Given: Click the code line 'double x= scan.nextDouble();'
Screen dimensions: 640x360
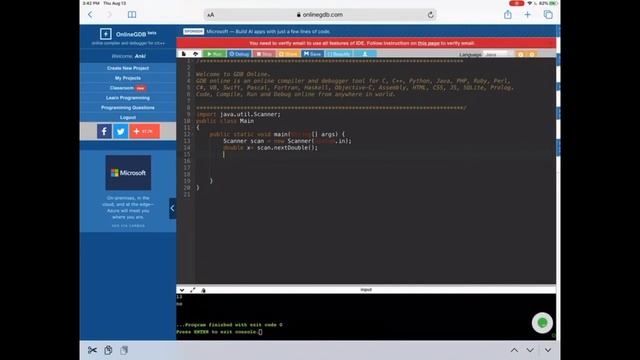Looking at the screenshot, I should coord(270,148).
